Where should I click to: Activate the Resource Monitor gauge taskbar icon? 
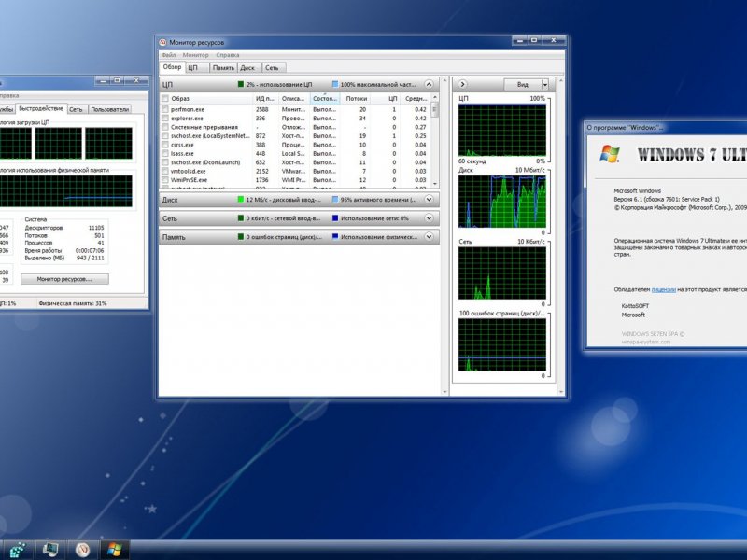83,550
